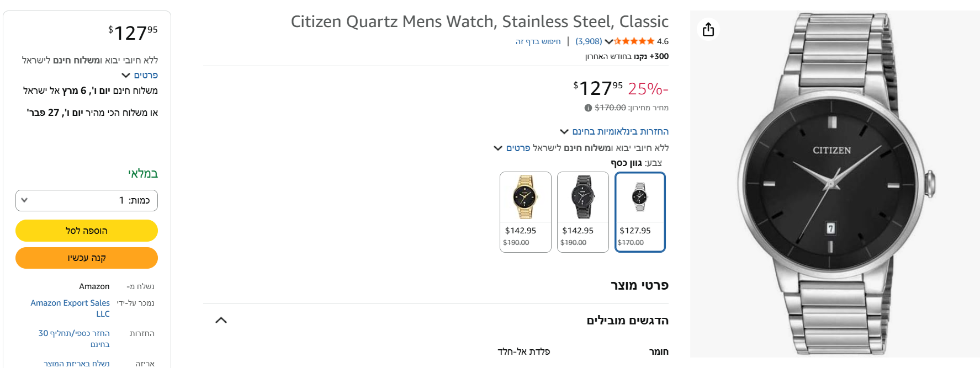Open the 30-day refund/replacement returns link
Viewport: 980px width, 368px height.
[74, 338]
